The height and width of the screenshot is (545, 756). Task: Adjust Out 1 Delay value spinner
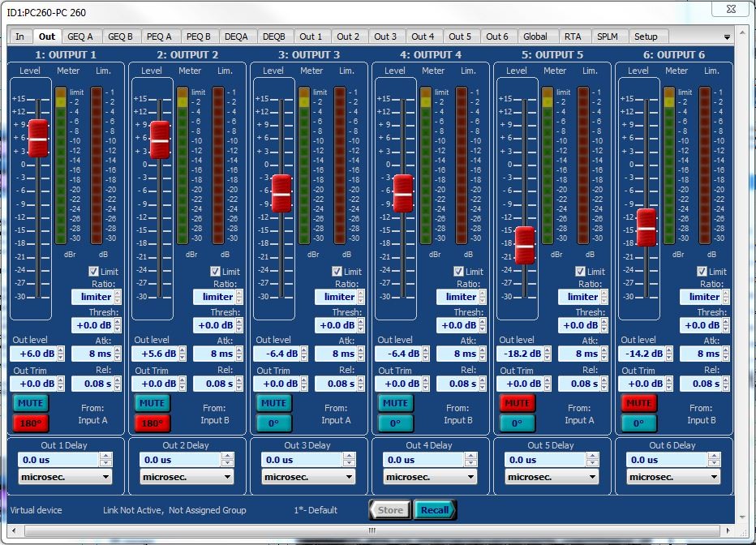click(x=106, y=460)
